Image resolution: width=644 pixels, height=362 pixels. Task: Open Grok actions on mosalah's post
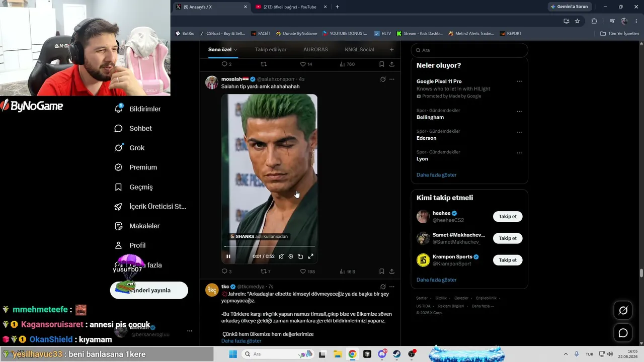click(x=383, y=79)
